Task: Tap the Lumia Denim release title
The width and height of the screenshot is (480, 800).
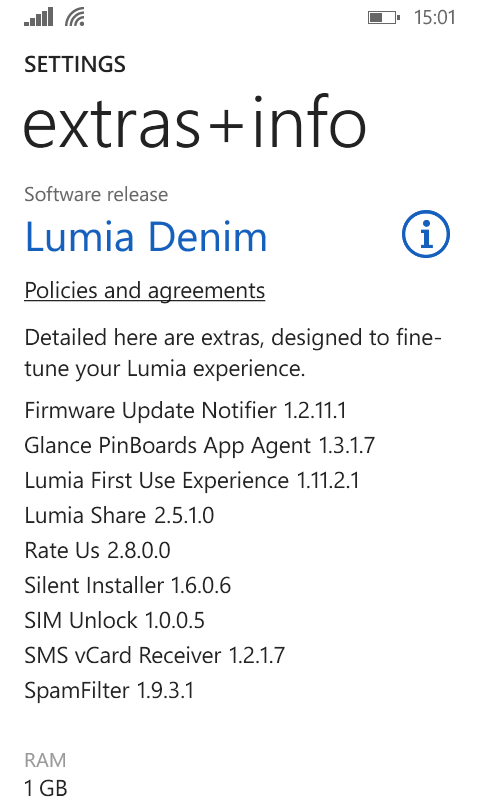Action: [146, 236]
